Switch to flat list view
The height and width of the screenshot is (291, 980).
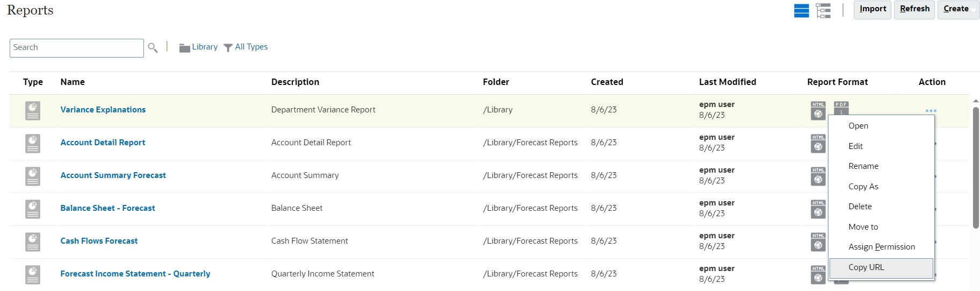pos(801,11)
